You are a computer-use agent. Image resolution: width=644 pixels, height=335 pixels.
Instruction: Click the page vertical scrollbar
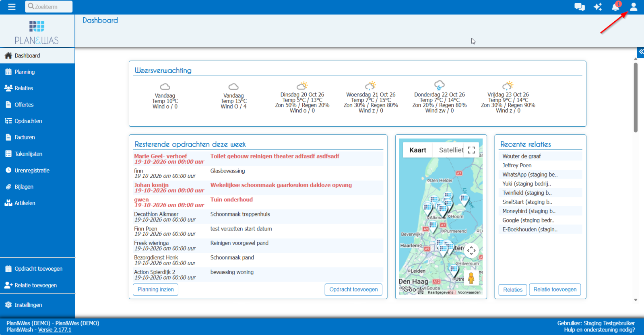click(x=636, y=97)
